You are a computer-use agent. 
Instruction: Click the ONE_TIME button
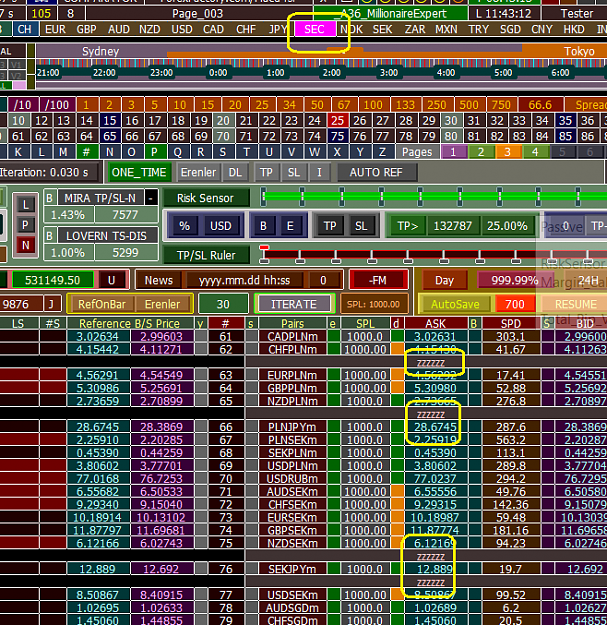[139, 173]
